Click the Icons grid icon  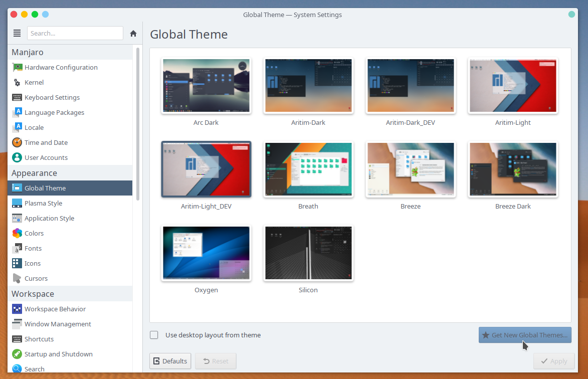pyautogui.click(x=17, y=263)
